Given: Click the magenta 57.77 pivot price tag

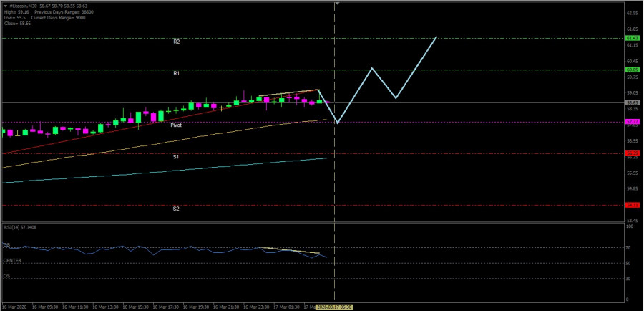Looking at the screenshot, I should click(632, 122).
